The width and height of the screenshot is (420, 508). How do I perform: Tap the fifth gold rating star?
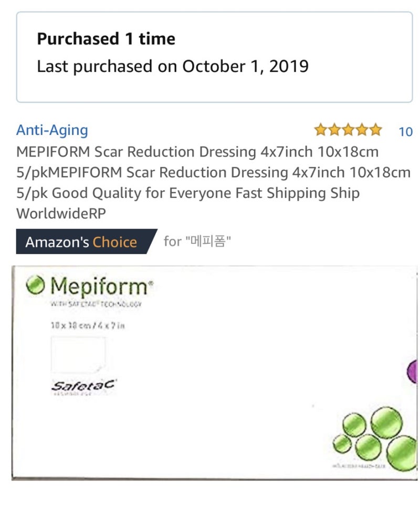(376, 130)
